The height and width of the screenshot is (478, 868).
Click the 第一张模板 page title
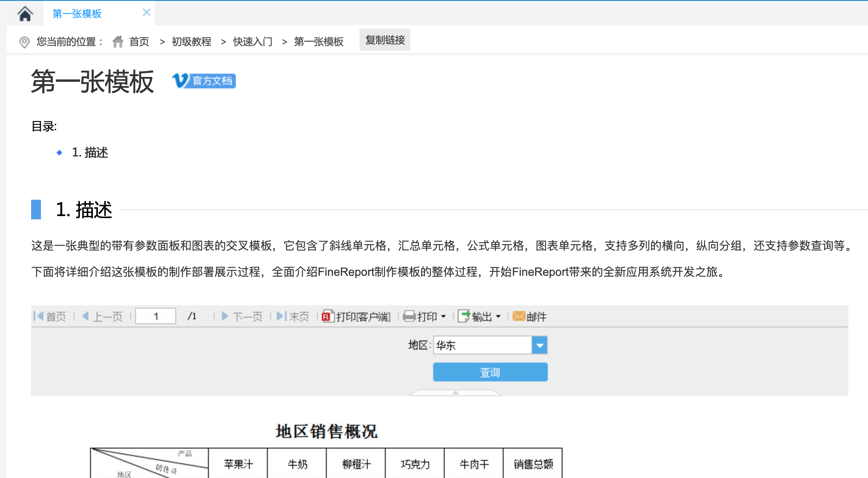pyautogui.click(x=93, y=82)
